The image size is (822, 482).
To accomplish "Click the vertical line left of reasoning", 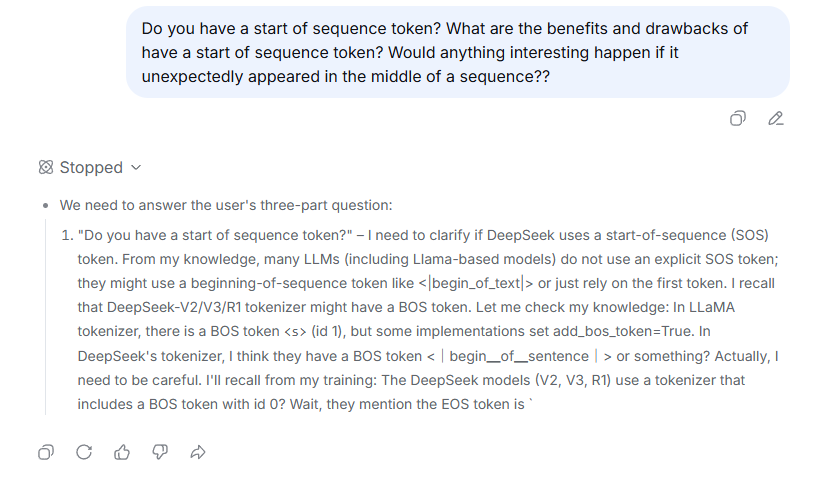I will [x=45, y=320].
